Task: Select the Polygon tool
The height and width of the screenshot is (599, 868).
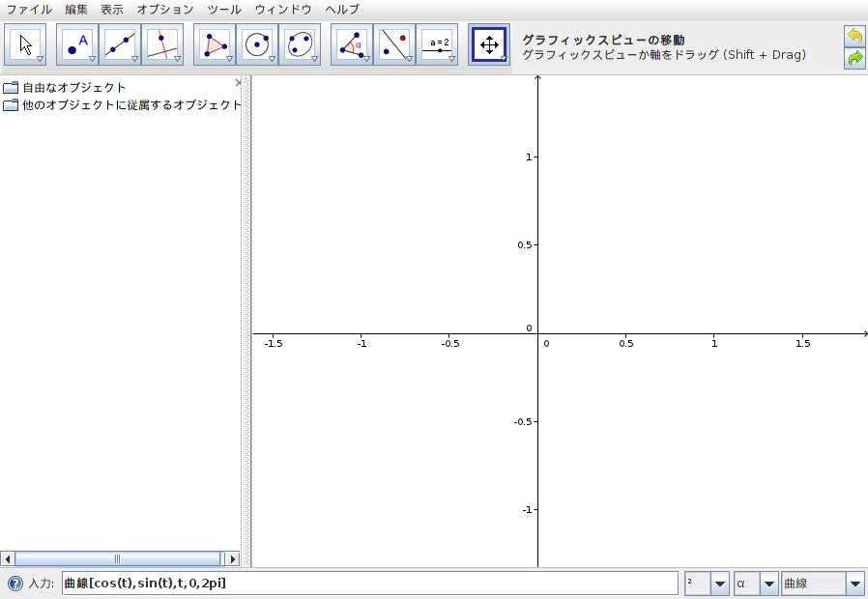Action: click(x=215, y=44)
